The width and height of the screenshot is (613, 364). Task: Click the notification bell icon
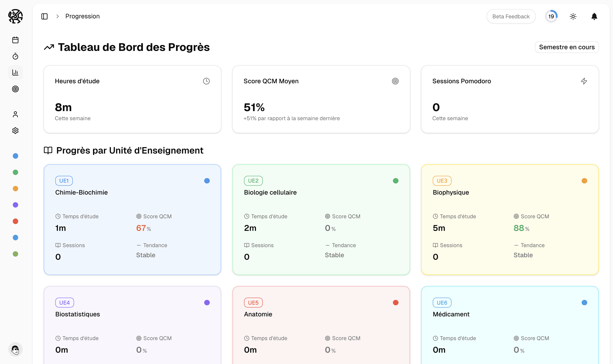click(594, 16)
